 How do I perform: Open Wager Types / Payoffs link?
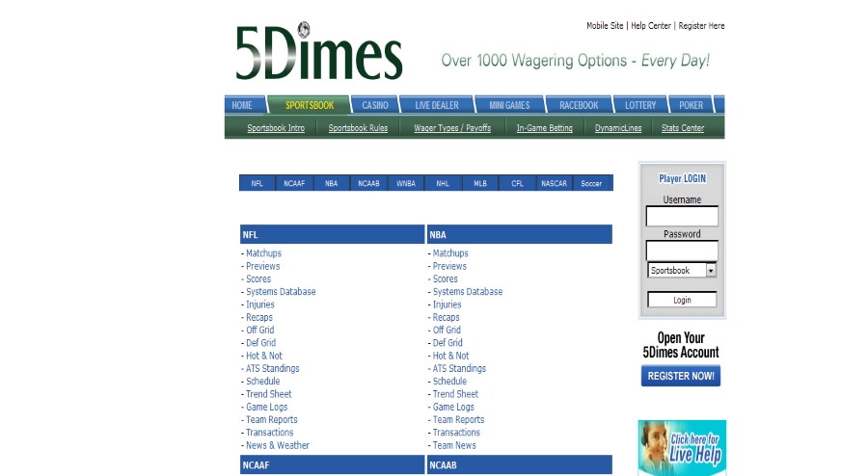tap(452, 128)
